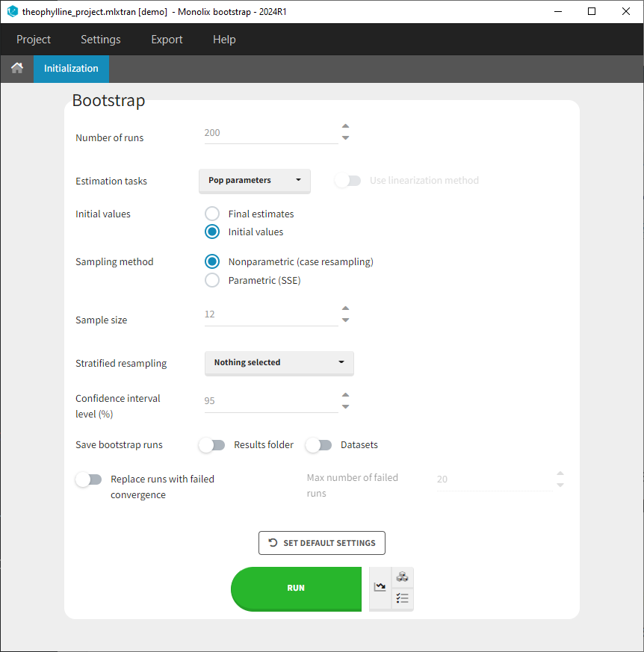Click the checklist icon below the cubes

tap(402, 598)
